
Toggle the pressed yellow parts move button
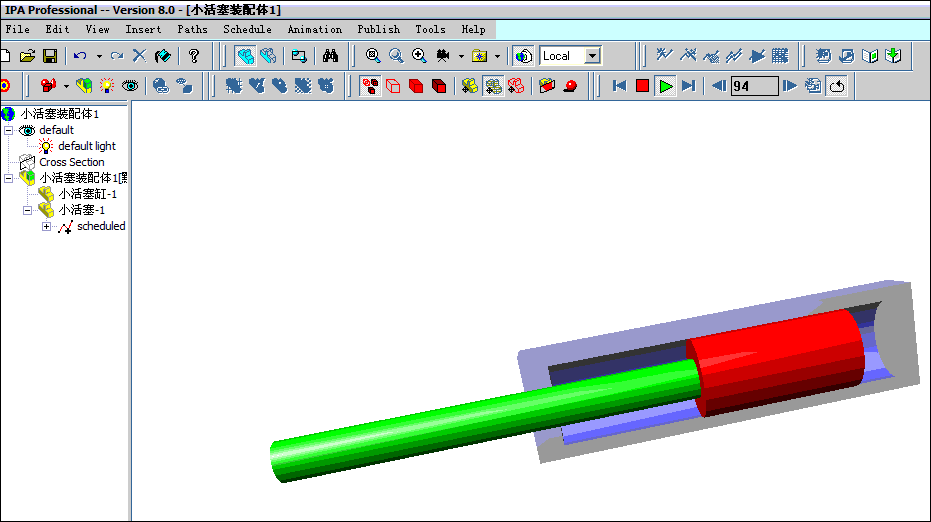(x=493, y=86)
